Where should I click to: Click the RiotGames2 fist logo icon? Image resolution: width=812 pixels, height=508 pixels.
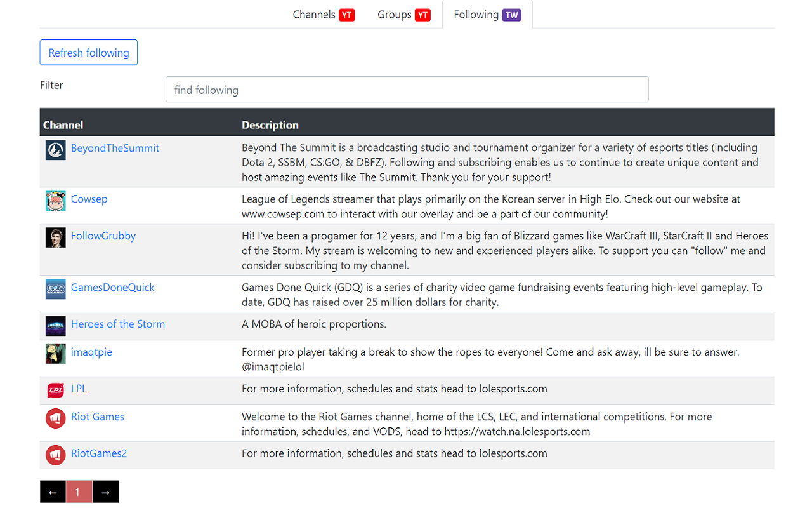(x=56, y=455)
